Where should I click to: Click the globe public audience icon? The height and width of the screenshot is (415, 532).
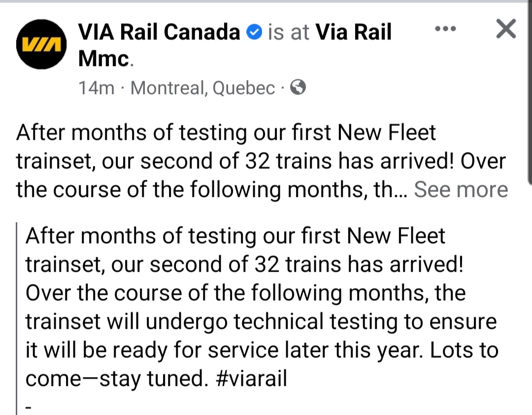pos(299,88)
